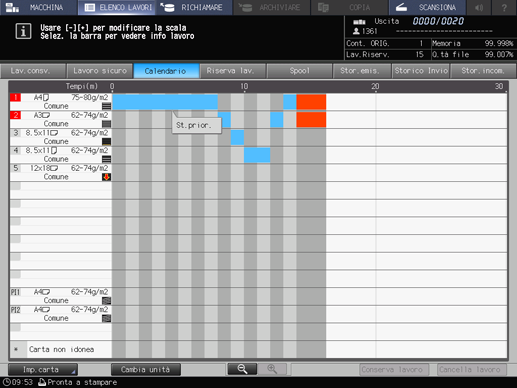Select PI1 A4 tray row

(61, 296)
